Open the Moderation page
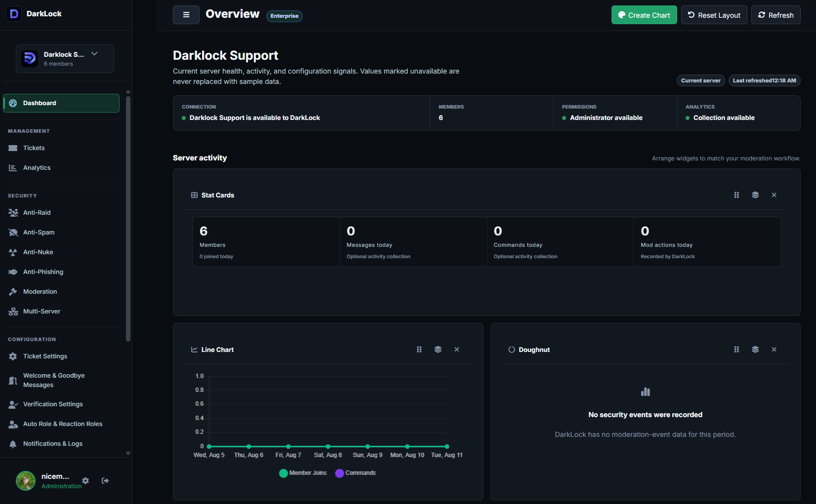This screenshot has width=816, height=504. pyautogui.click(x=61, y=292)
